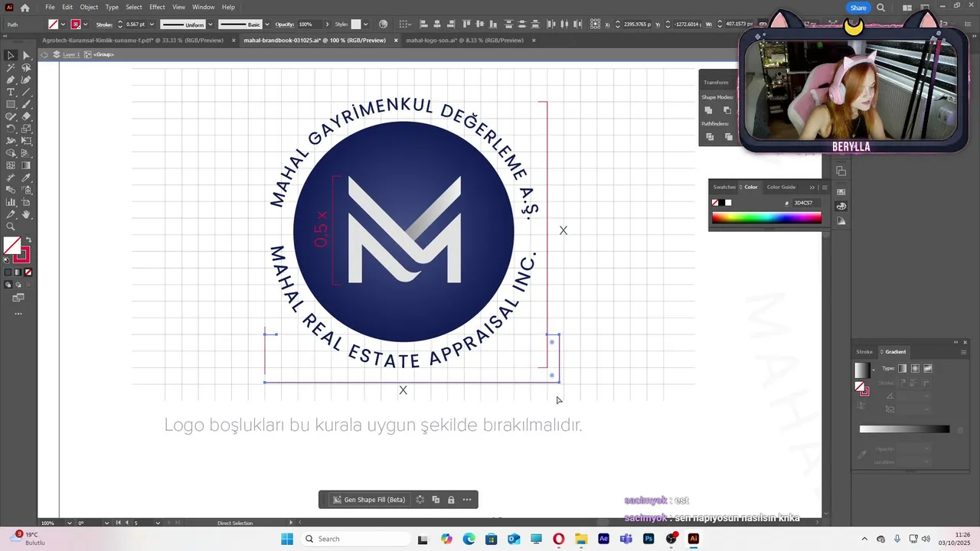Select the Rotate tool
Viewport: 980px width, 551px height.
pos(11,129)
